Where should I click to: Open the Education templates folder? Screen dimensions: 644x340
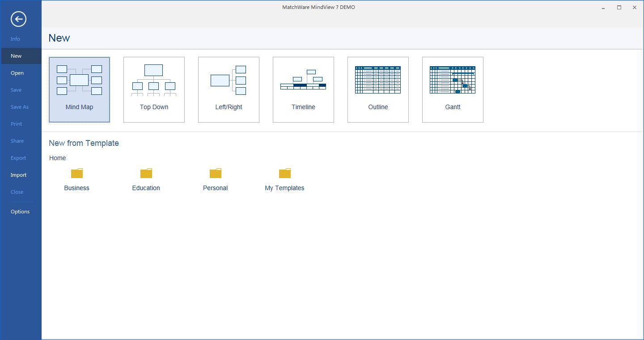[x=146, y=173]
